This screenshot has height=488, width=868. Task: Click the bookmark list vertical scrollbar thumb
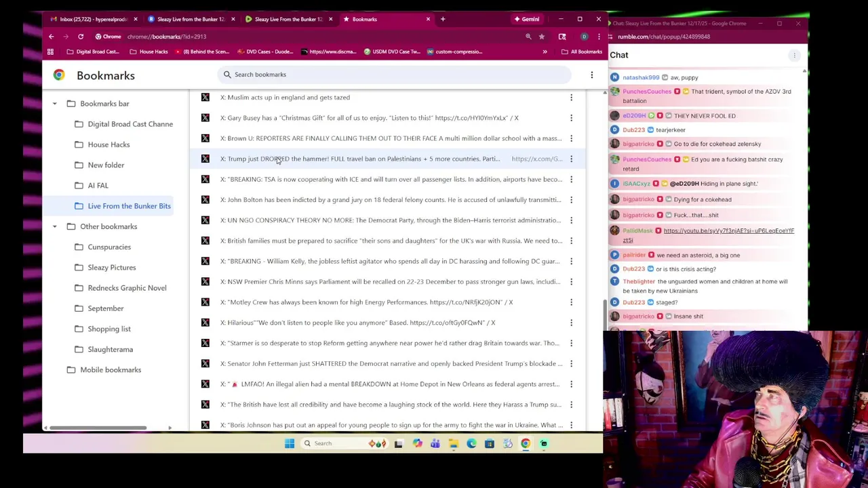[x=605, y=314]
